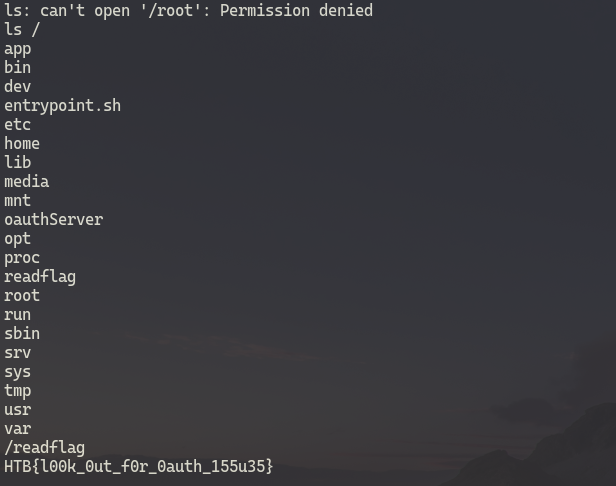Screen dimensions: 616x486
Task: Click the 'bin' directory name
Action: 18,68
